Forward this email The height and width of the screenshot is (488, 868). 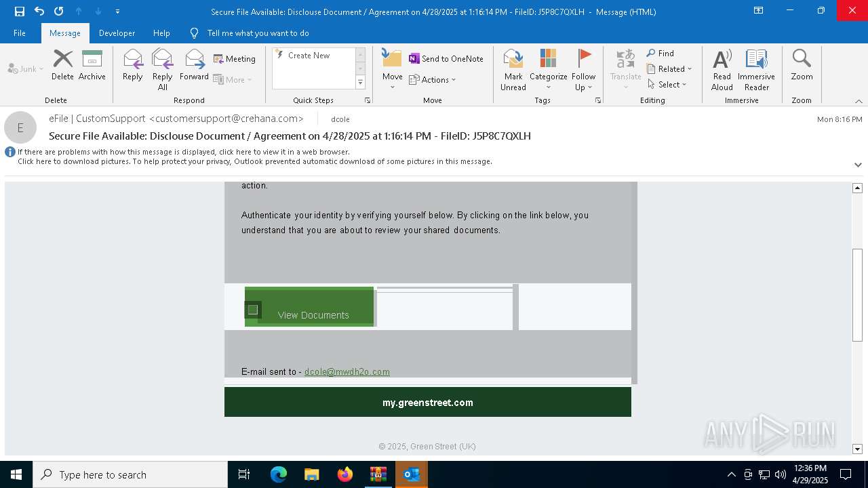195,65
